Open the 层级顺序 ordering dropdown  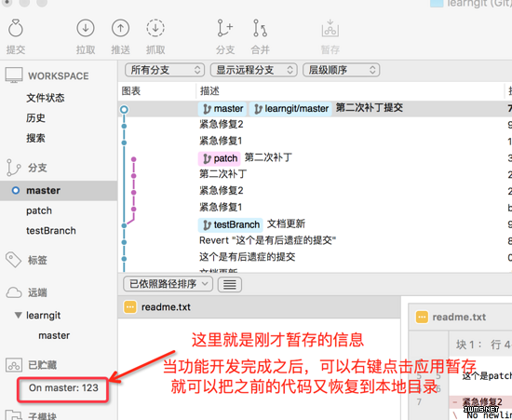342,70
